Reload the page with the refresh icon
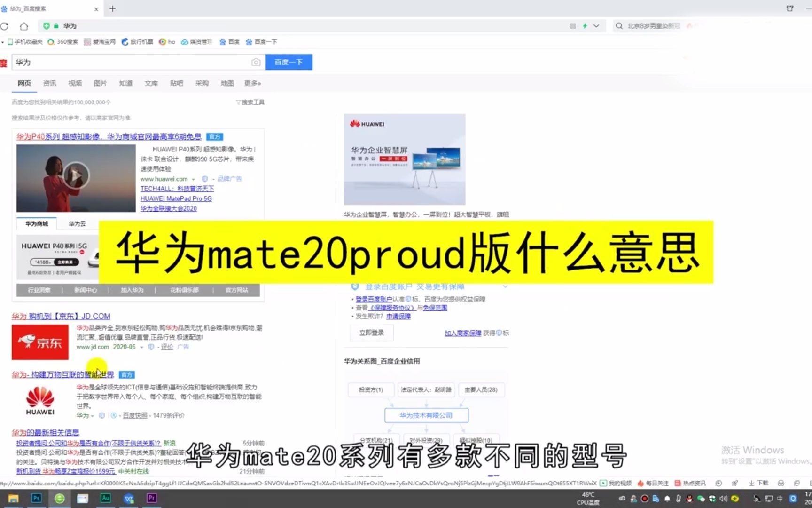 5,26
